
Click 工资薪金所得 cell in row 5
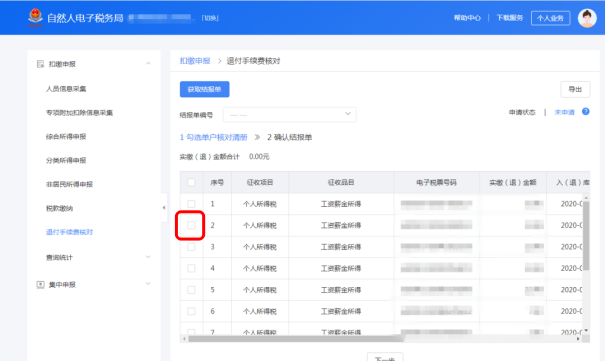coord(341,289)
